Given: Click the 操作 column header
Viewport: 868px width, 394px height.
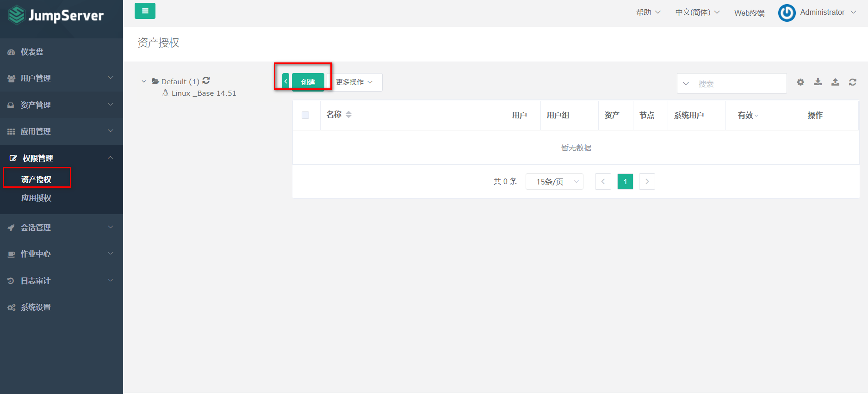Looking at the screenshot, I should [x=815, y=115].
